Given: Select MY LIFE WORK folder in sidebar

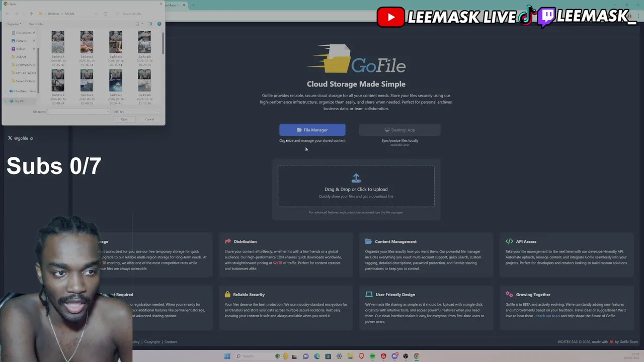Looking at the screenshot, I should pyautogui.click(x=24, y=73).
